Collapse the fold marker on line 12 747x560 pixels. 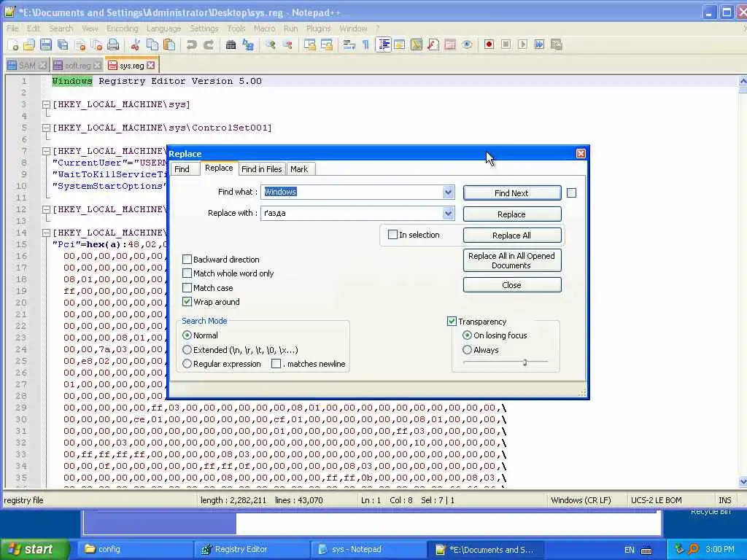46,209
